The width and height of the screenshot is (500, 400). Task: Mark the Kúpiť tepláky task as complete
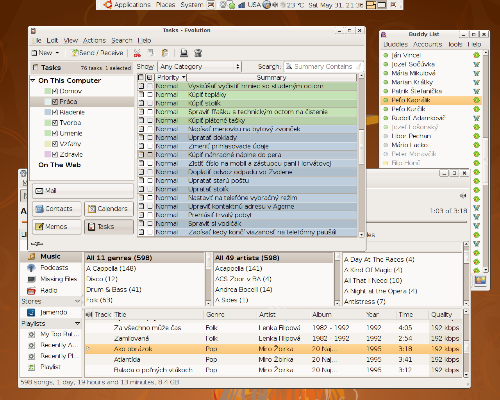150,95
